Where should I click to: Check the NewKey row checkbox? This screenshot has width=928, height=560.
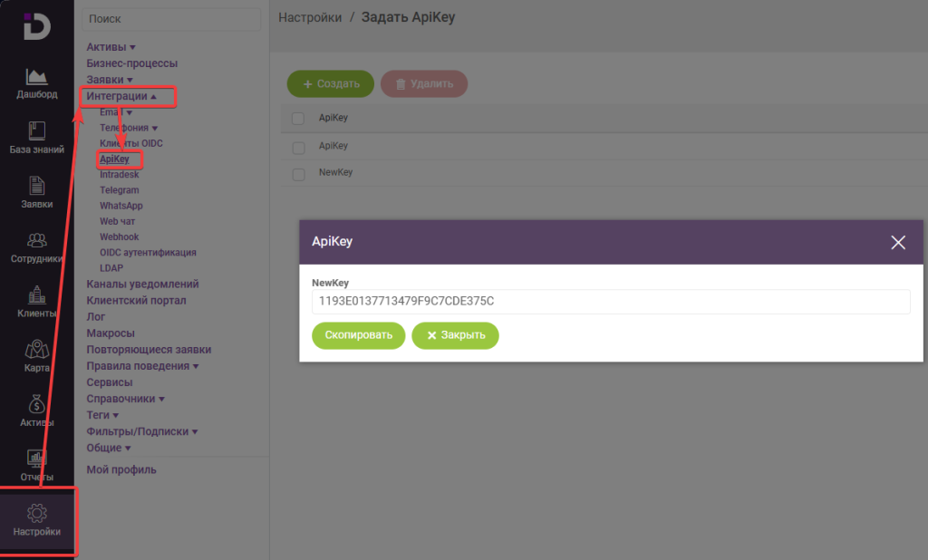pos(298,174)
